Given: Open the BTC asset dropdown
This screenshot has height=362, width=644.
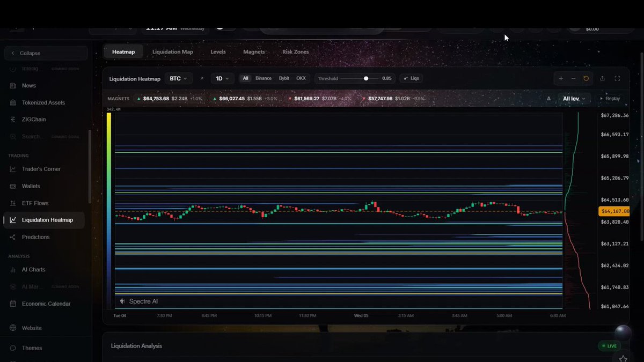Looking at the screenshot, I should click(179, 78).
